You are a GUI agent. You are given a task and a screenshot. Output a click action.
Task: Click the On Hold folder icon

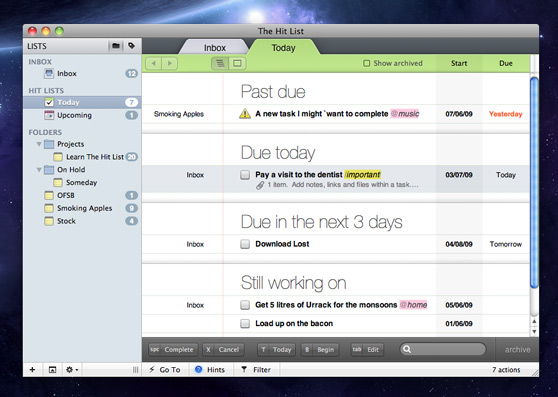point(49,170)
